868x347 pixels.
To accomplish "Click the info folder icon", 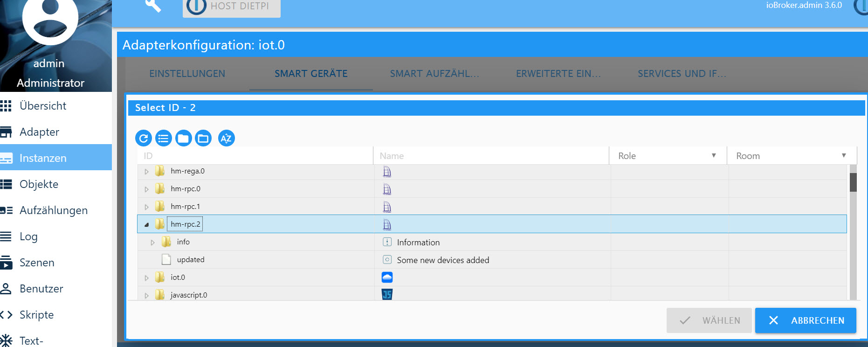I will pos(166,242).
